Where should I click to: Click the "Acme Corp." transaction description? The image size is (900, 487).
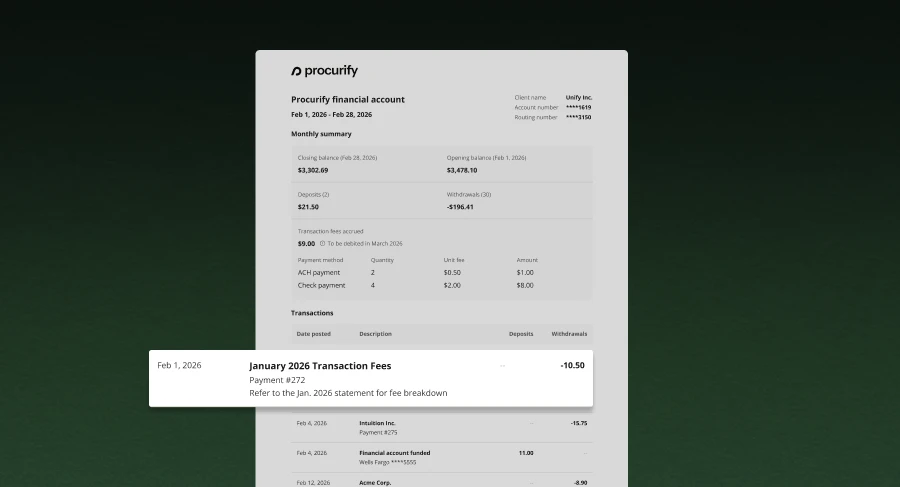point(375,483)
